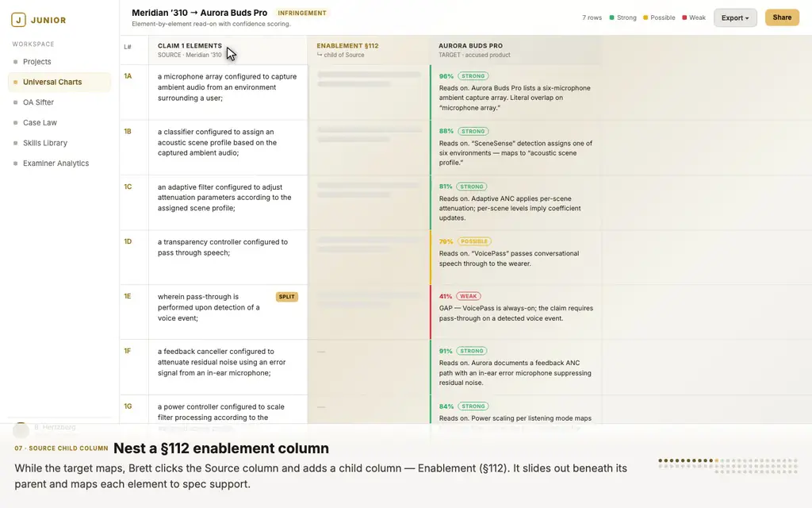Click the 'GAP — VoicePass is always-on' note
This screenshot has height=508, width=812.
coord(516,313)
